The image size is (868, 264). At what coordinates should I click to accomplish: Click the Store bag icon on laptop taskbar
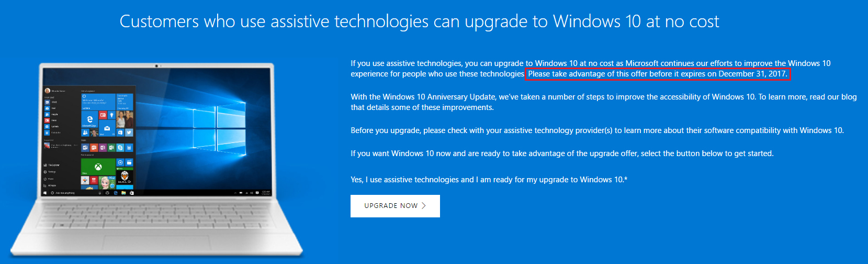click(x=131, y=193)
